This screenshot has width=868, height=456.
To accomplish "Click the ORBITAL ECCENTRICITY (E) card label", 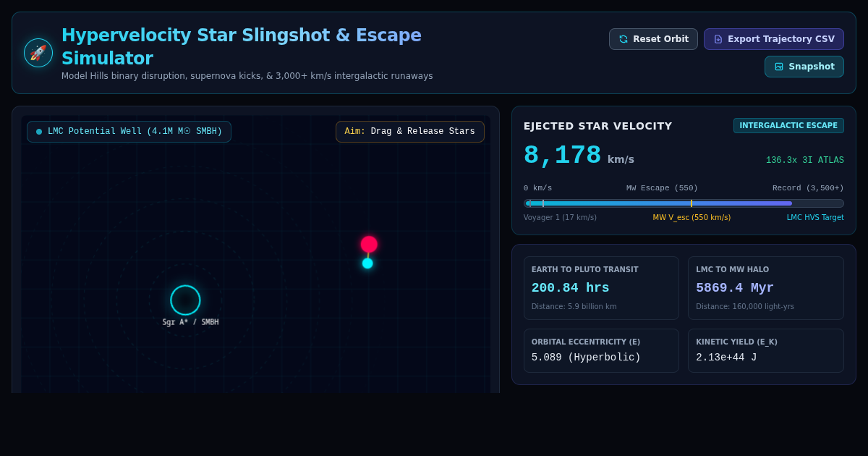I will click(586, 342).
